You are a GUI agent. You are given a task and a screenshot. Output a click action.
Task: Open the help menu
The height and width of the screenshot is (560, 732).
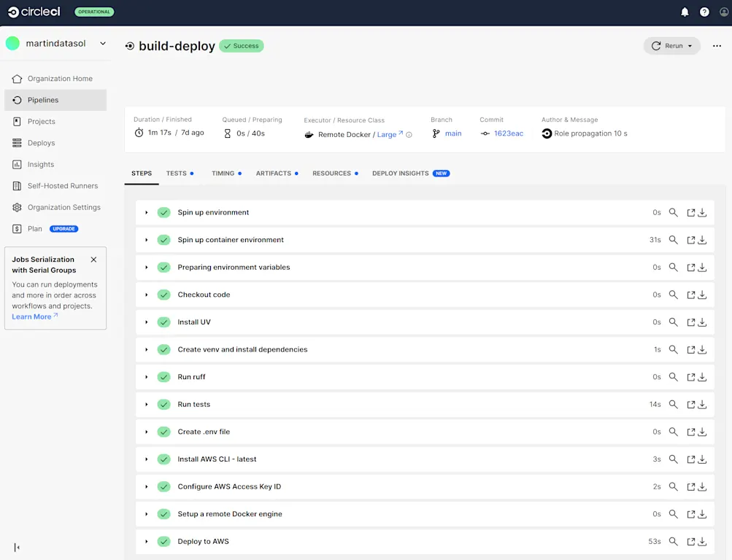click(x=703, y=12)
